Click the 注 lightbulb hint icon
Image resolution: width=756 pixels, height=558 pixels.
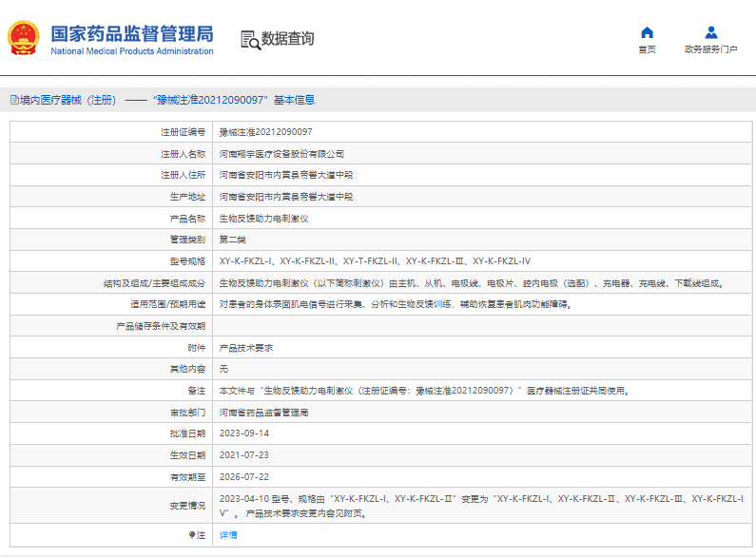click(x=192, y=535)
